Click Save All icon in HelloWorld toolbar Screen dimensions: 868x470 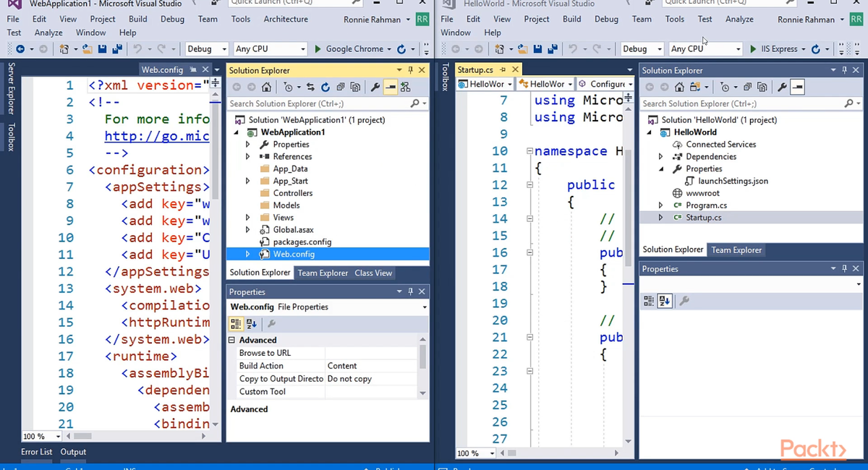pyautogui.click(x=552, y=49)
